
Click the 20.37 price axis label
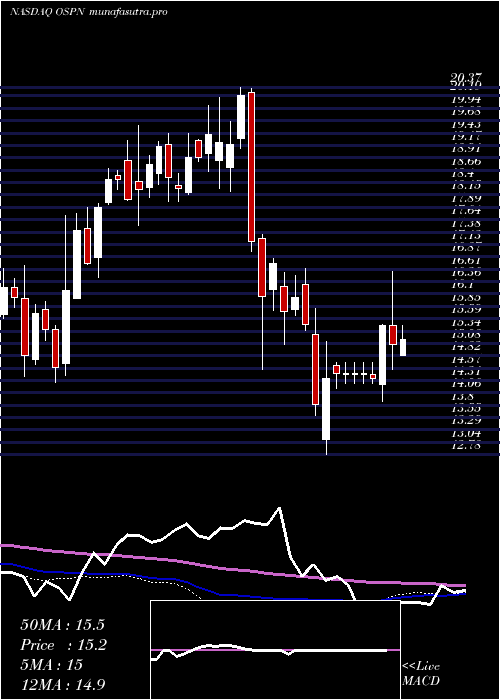coord(467,78)
